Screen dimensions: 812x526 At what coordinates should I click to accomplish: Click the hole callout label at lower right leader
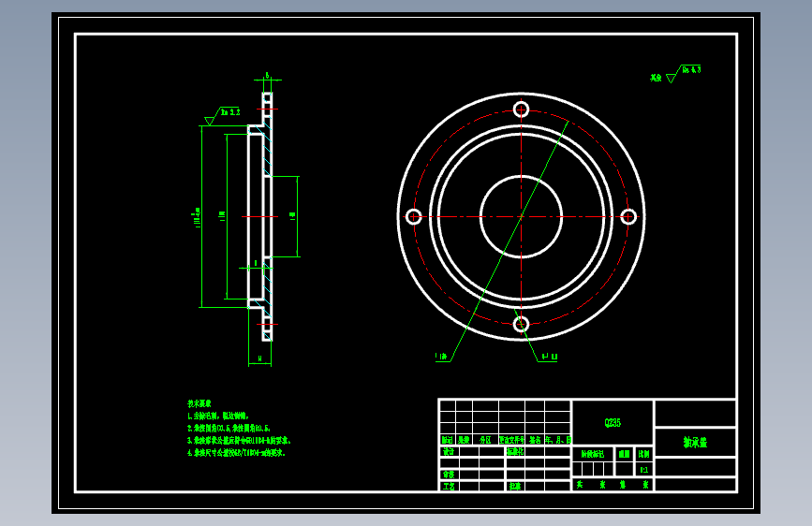(549, 357)
